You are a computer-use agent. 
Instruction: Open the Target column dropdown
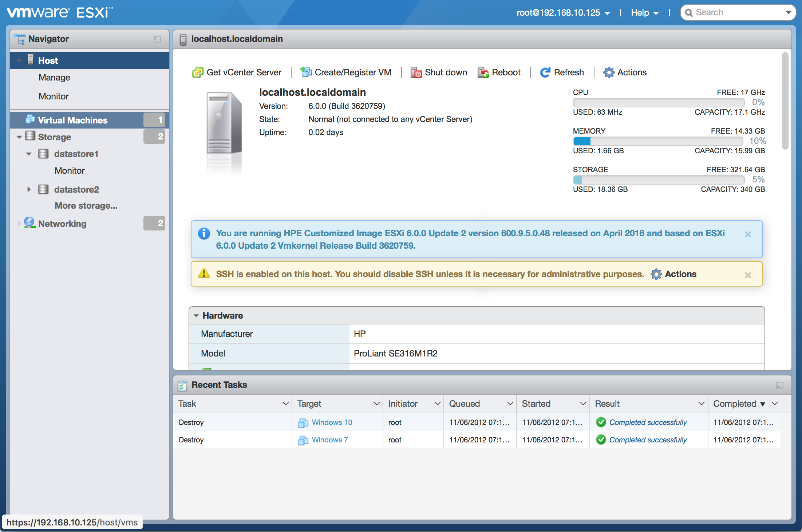(376, 404)
